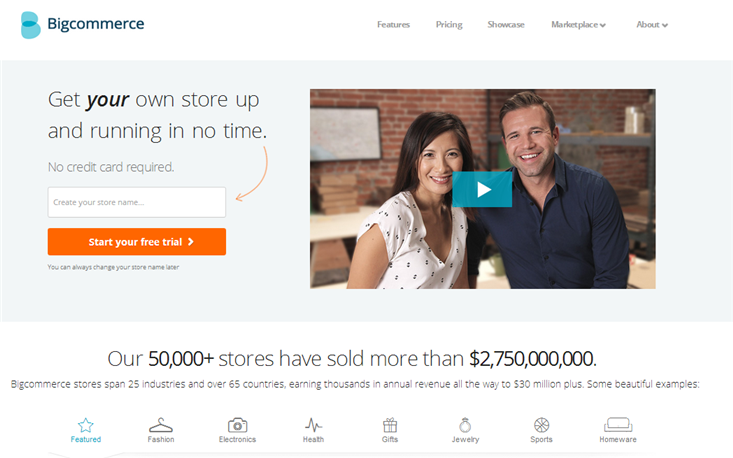
Task: Select the Health pulse icon
Action: [x=313, y=425]
